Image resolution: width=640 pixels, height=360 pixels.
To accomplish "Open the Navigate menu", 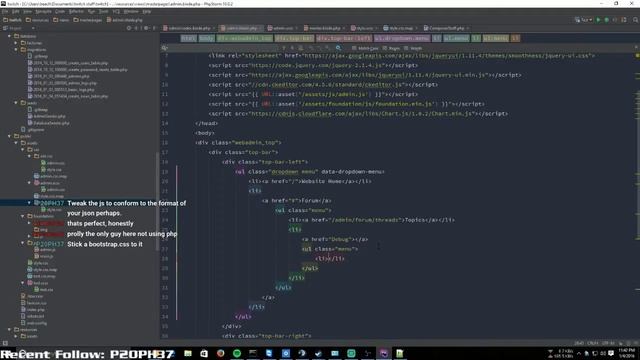I will (43, 11).
